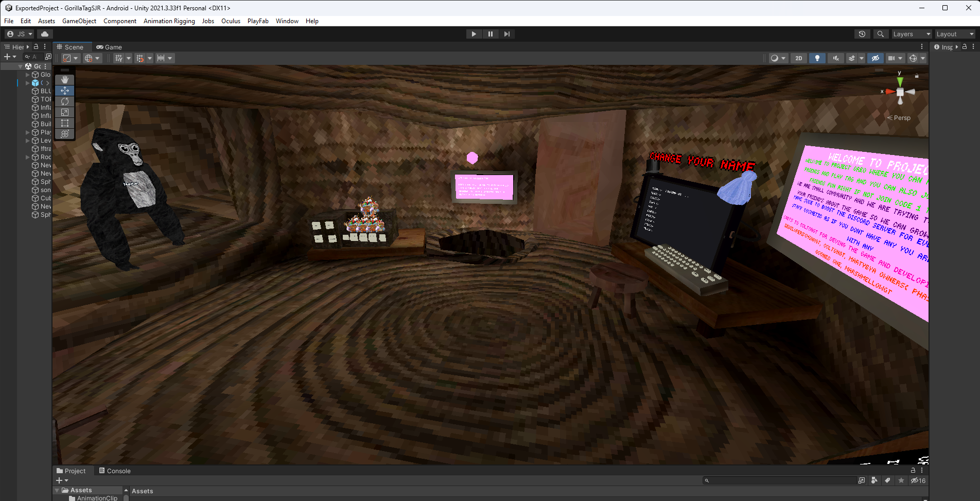
Task: Open grid snapping settings dropdown arrow
Action: 150,58
